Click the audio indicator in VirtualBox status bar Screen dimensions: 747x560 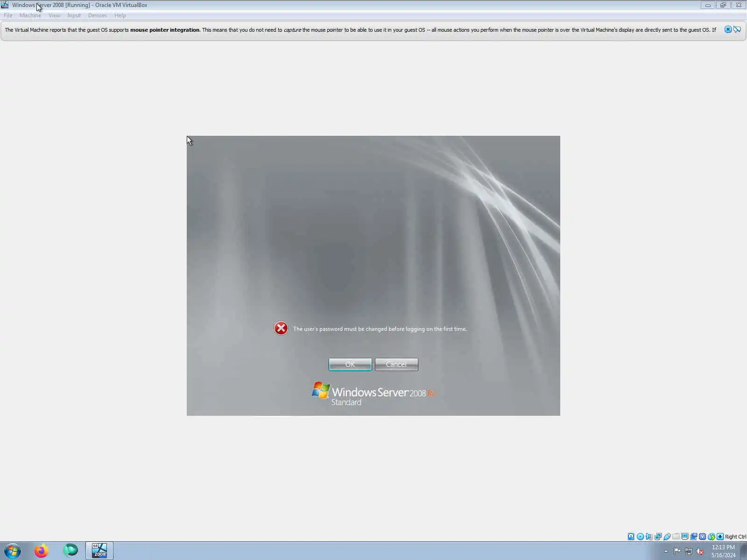tap(649, 537)
